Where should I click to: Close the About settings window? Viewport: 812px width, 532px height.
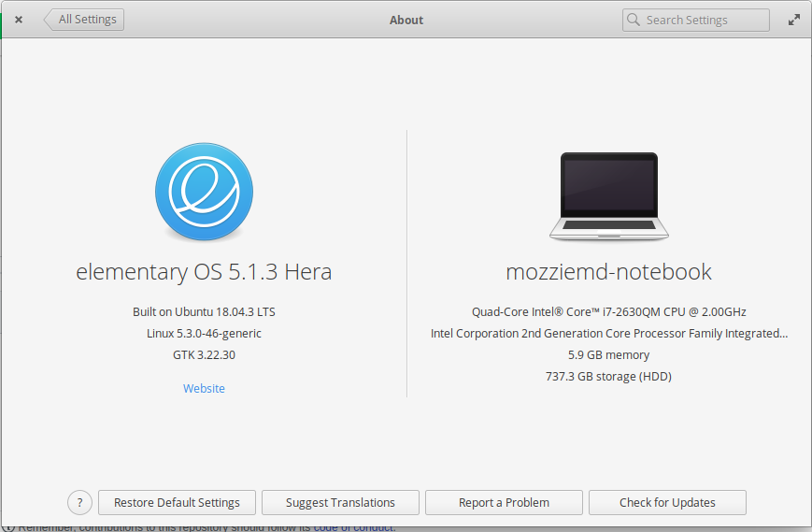pyautogui.click(x=19, y=20)
